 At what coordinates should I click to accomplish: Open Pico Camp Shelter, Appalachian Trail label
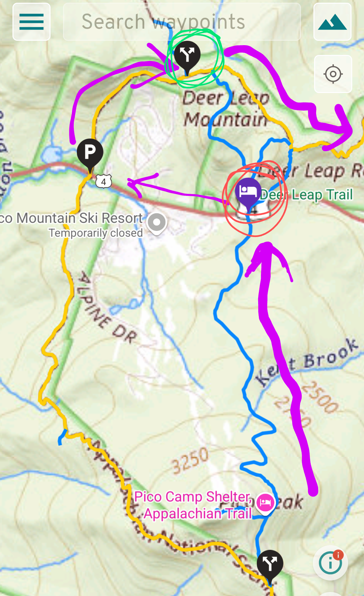(193, 505)
